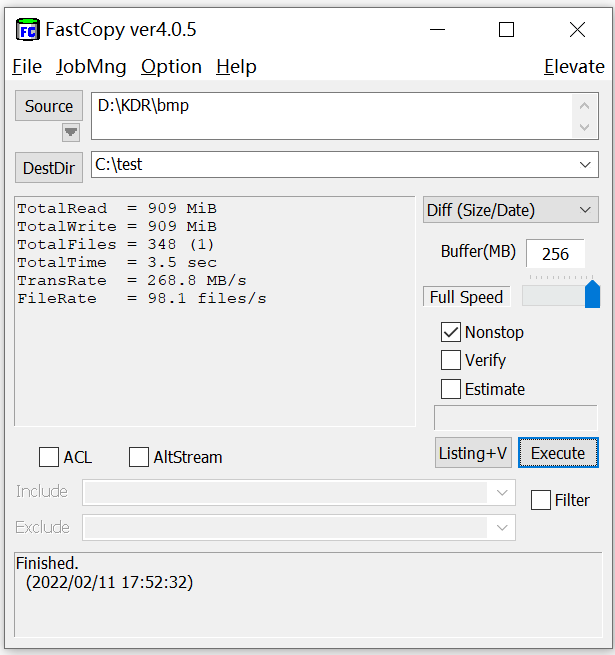Enable the Estimate checkbox
The width and height of the screenshot is (615, 655).
(451, 389)
